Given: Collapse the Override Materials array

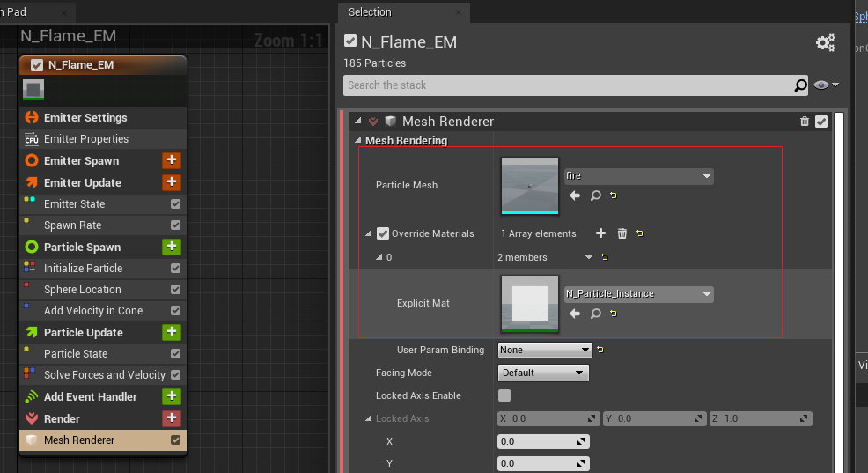Looking at the screenshot, I should [368, 233].
